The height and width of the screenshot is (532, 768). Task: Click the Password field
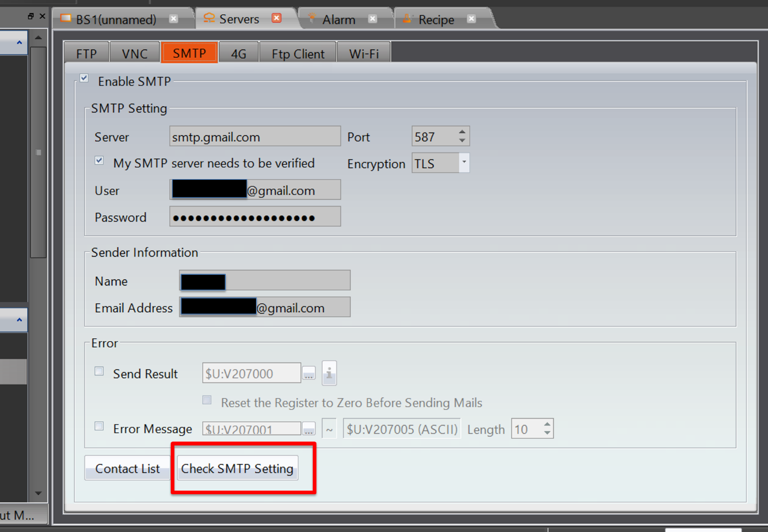click(255, 216)
